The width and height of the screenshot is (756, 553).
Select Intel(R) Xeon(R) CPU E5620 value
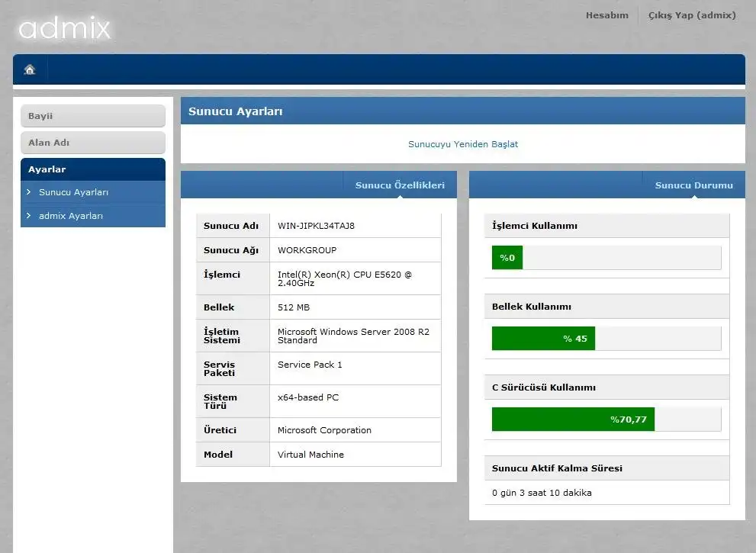(345, 278)
